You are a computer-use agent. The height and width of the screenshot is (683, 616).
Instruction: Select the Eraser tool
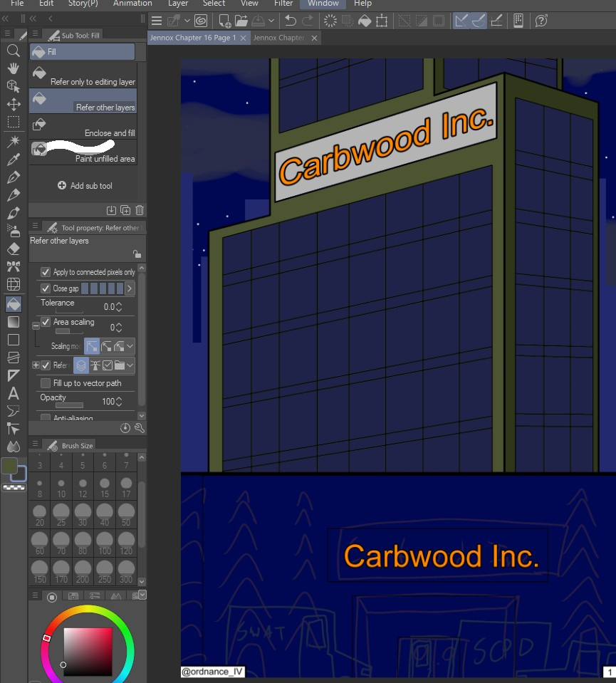(13, 249)
